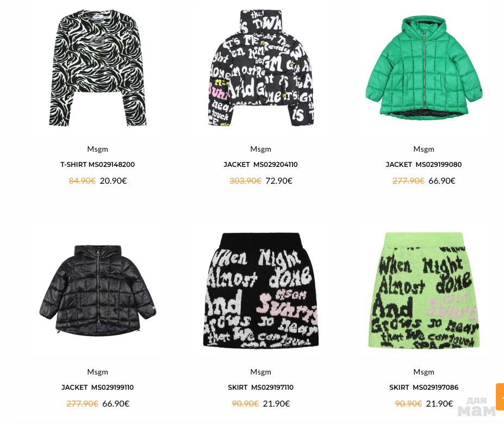Image resolution: width=504 pixels, height=424 pixels.
Task: Click the orange scroll-to-top button
Action: click(500, 396)
